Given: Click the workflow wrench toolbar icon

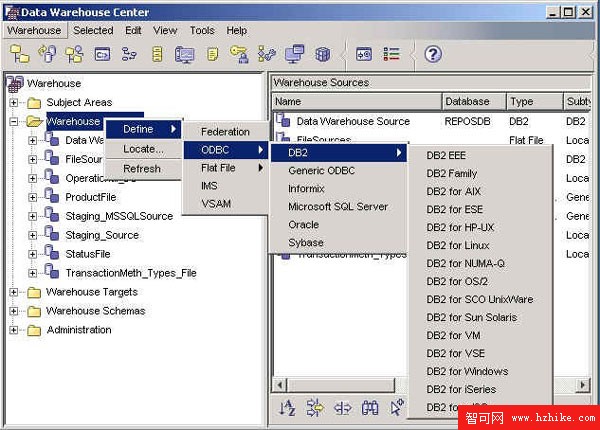Looking at the screenshot, I should click(267, 54).
